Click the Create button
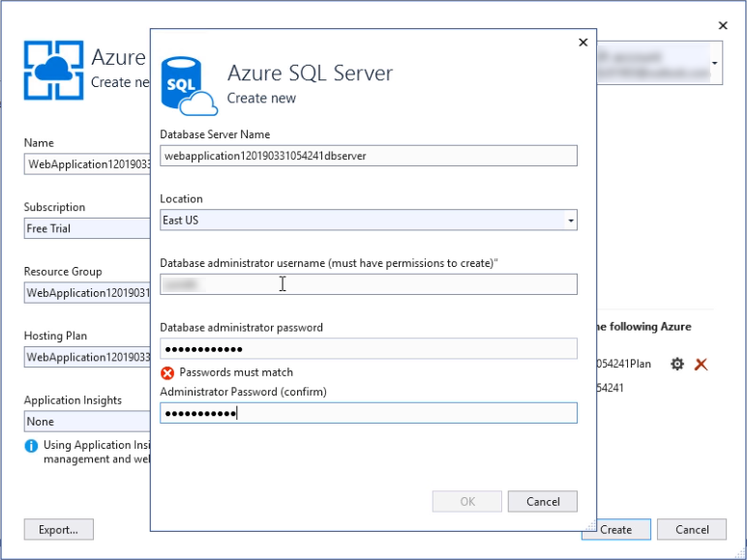The width and height of the screenshot is (747, 560). (x=615, y=529)
